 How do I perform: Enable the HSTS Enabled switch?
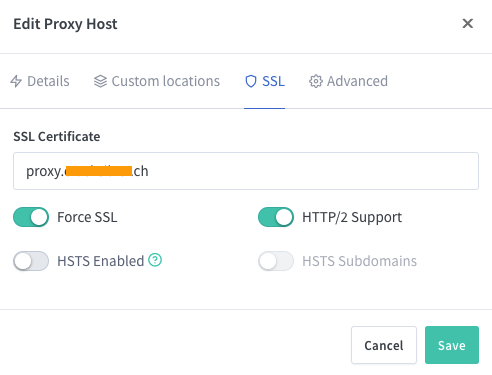click(31, 261)
